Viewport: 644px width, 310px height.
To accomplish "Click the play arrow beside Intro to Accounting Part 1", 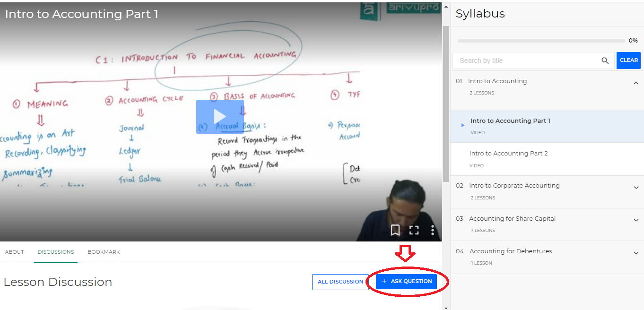I will coord(463,125).
